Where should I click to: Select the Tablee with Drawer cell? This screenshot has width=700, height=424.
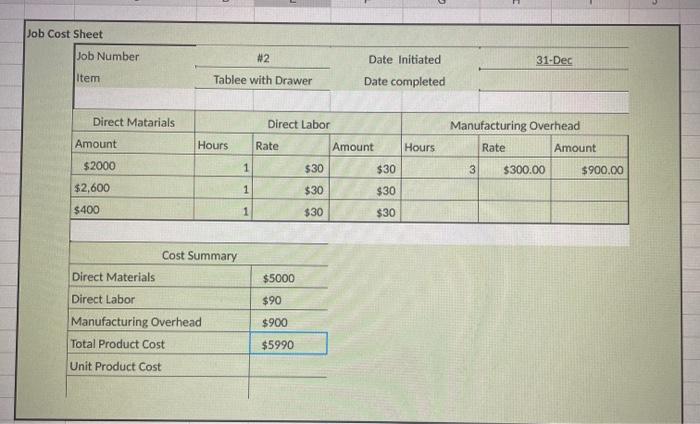point(262,80)
